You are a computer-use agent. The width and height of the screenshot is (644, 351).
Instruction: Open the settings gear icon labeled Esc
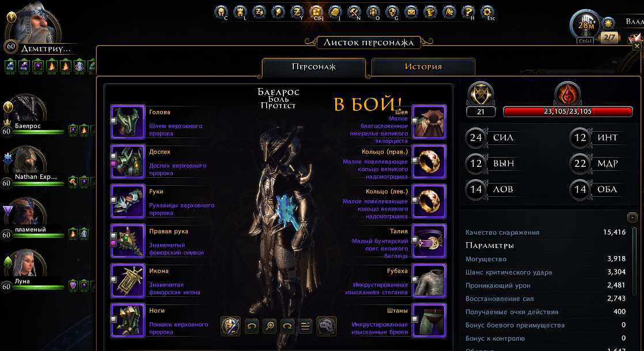(487, 12)
